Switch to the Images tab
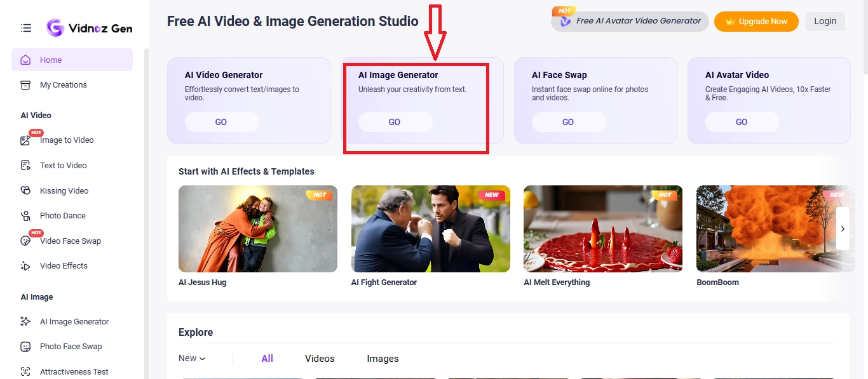Screen dimensions: 868x379 (383, 358)
